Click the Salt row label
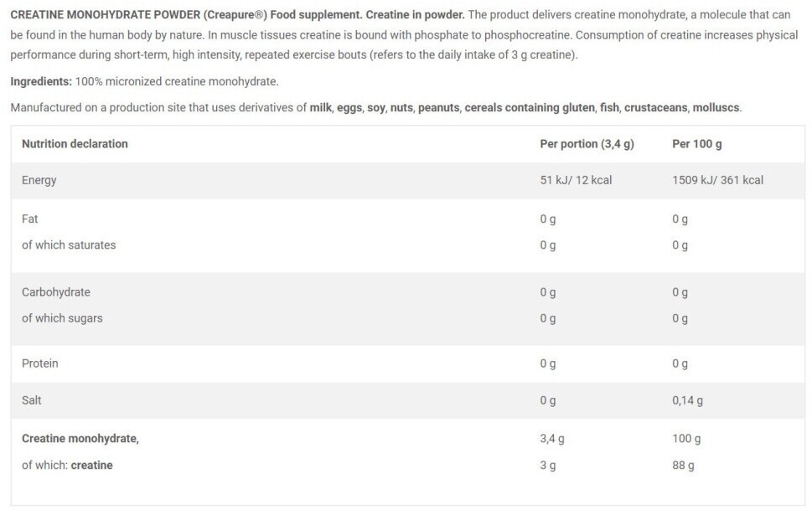This screenshot has width=812, height=510. pyautogui.click(x=32, y=400)
